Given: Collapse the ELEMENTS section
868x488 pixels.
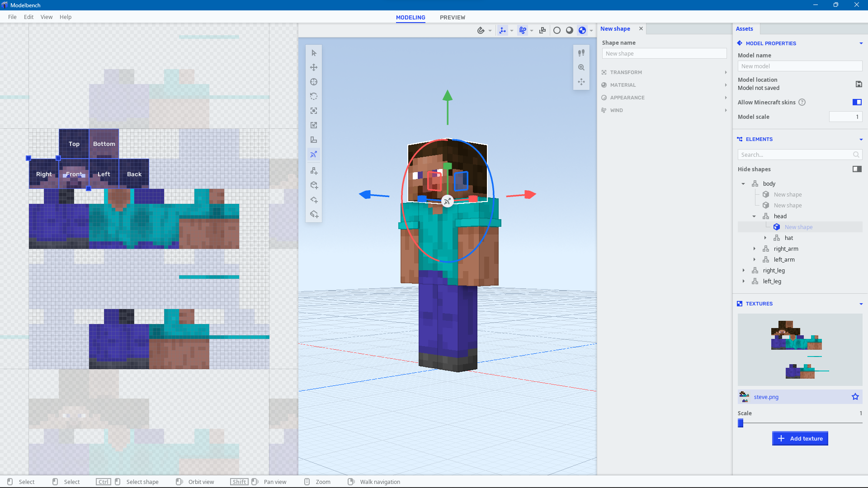Looking at the screenshot, I should (x=861, y=139).
